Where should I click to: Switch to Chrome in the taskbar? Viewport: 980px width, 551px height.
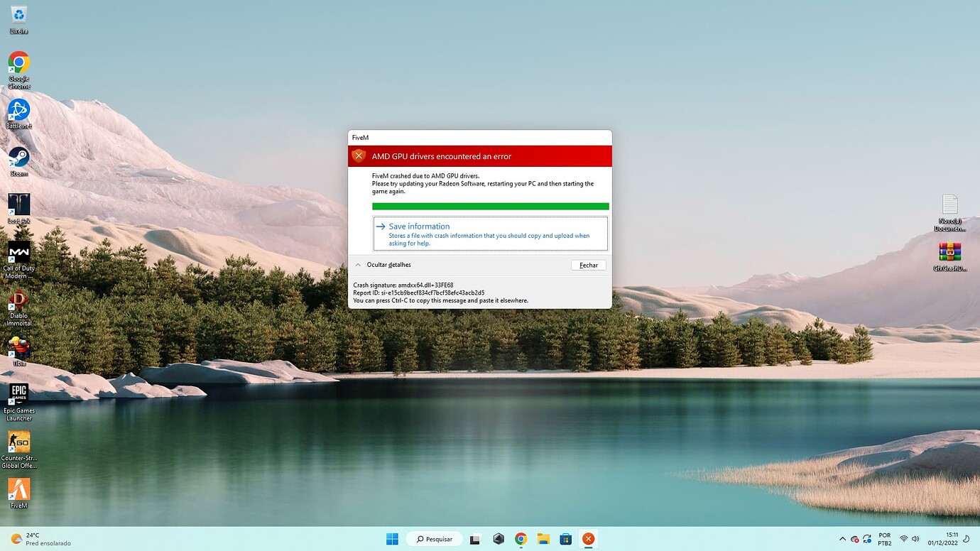coord(521,539)
